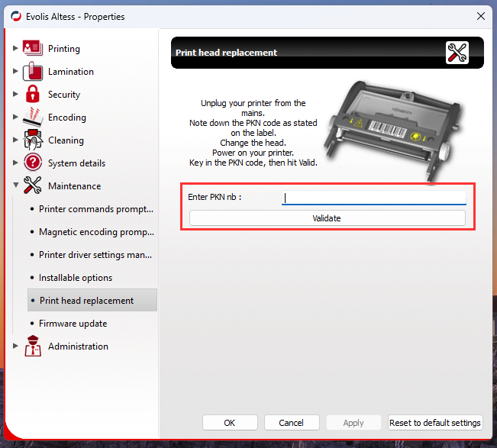
Task: Expand the Security section arrow
Action: click(15, 94)
